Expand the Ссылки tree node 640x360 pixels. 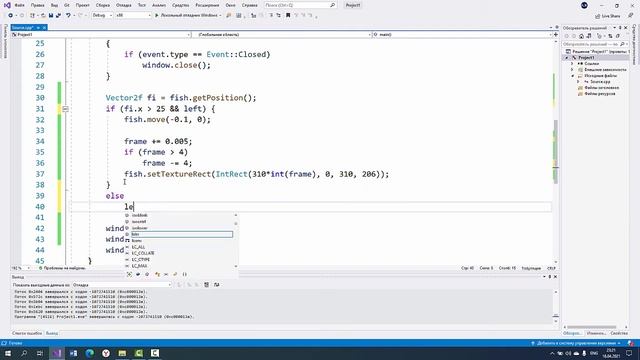[x=572, y=64]
